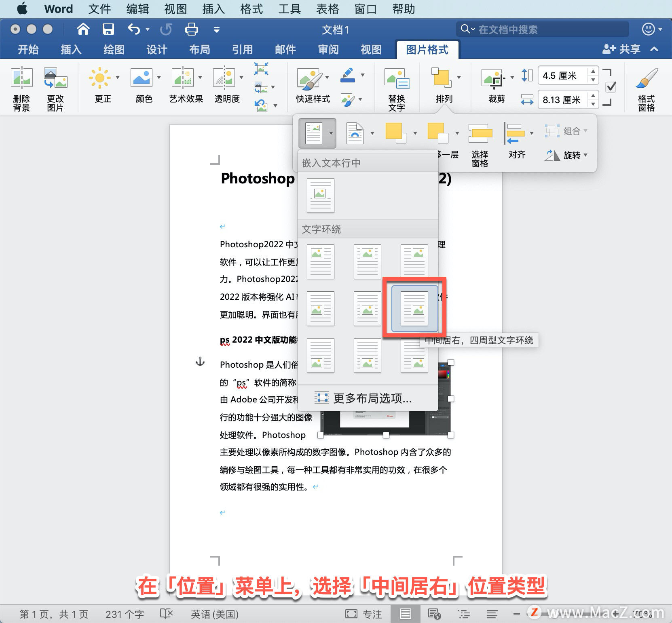Viewport: 672px width, 623px height.
Task: Click the zoom out minus button
Action: pyautogui.click(x=516, y=614)
